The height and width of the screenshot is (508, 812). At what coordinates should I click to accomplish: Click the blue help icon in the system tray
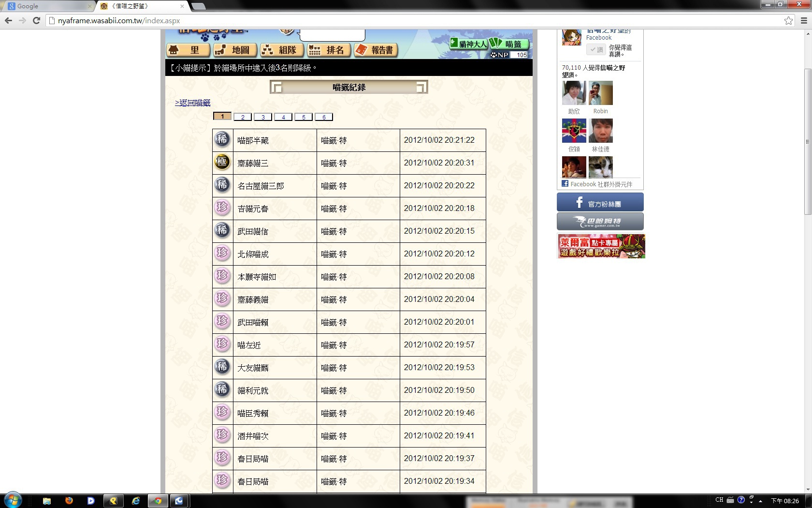pyautogui.click(x=741, y=500)
